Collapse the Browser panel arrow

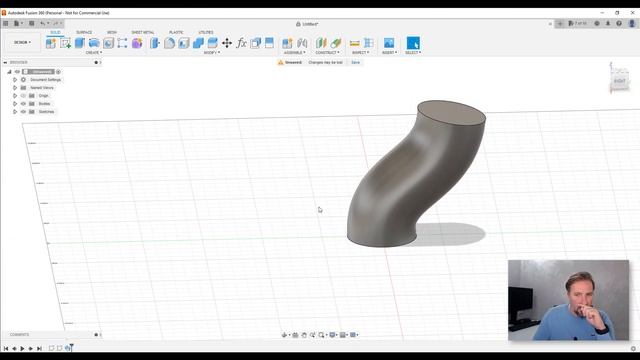(x=5, y=62)
